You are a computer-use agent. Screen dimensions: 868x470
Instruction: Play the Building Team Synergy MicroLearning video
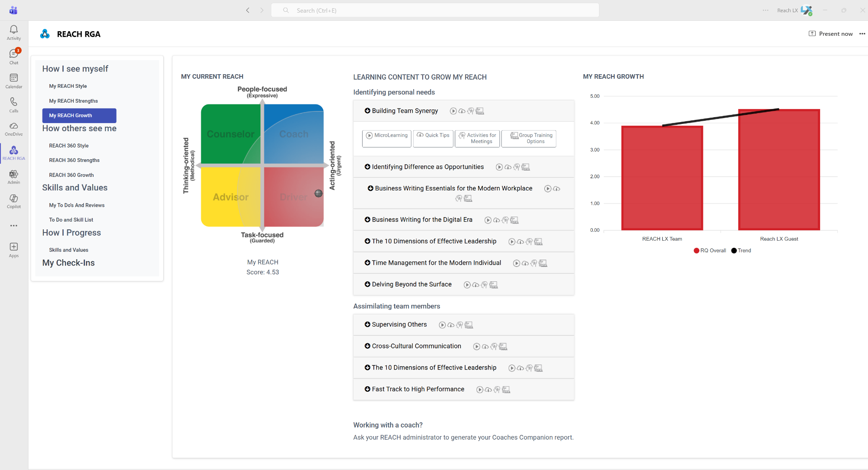(x=387, y=138)
